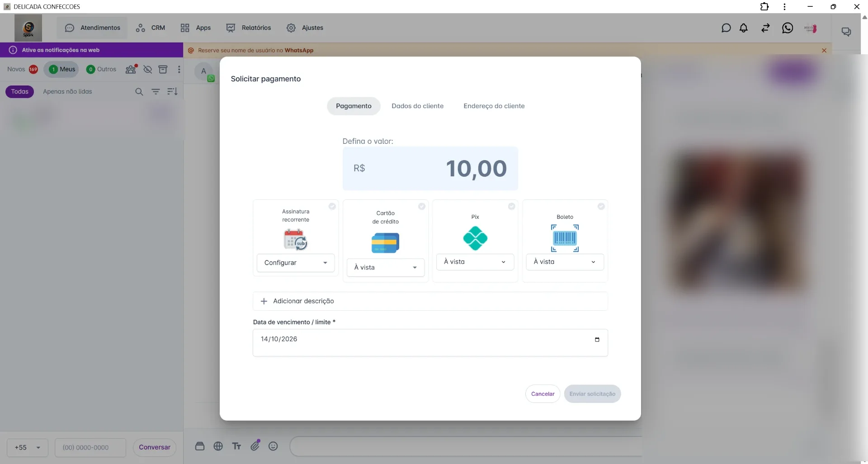
Task: Open internal chat panel icon at far right
Action: click(x=846, y=32)
